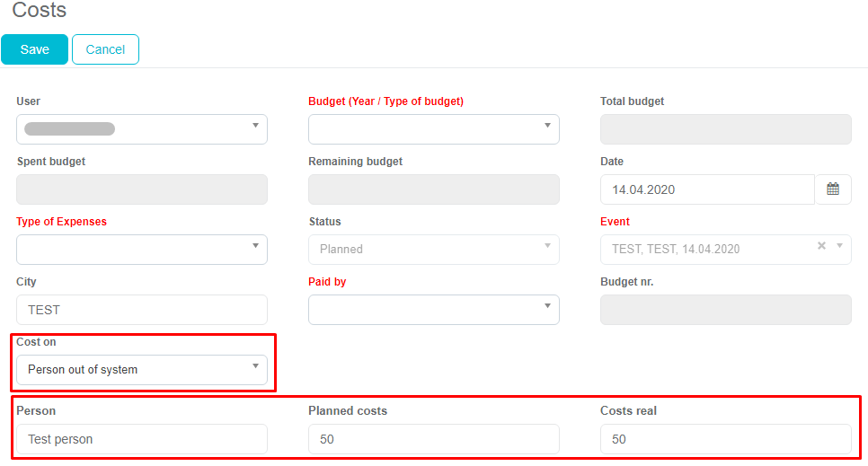Expand the Budget (Year / Type of budget) dropdown
The image size is (868, 466).
pos(433,129)
